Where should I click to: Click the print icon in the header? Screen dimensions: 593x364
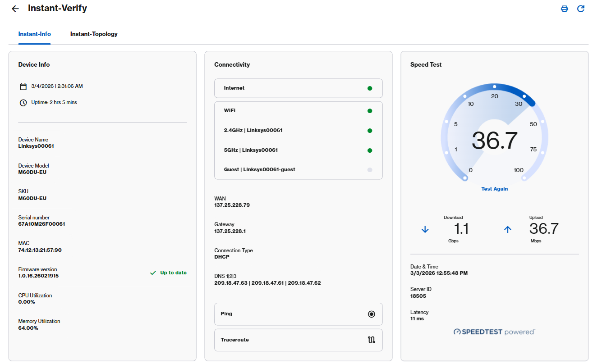[564, 8]
